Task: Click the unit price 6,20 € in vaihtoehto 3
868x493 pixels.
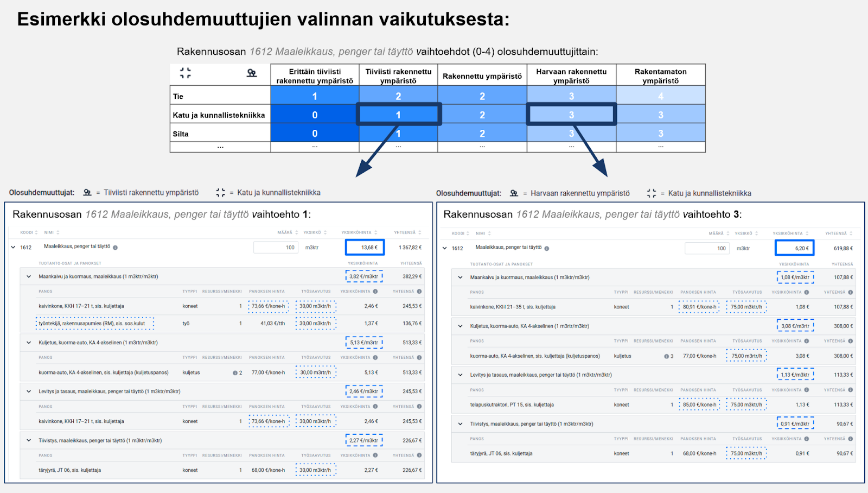Action: pyautogui.click(x=795, y=248)
